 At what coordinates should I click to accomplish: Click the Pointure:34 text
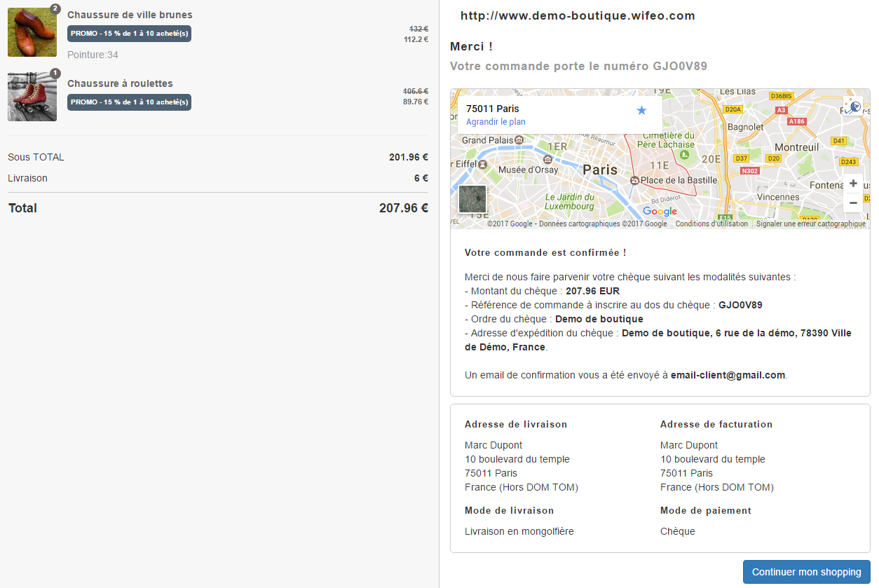pyautogui.click(x=93, y=55)
